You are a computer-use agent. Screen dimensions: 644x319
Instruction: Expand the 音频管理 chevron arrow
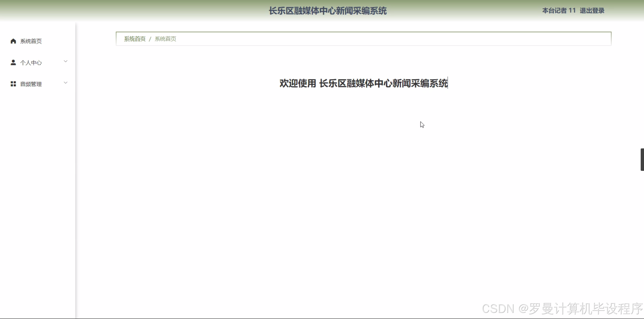tap(66, 83)
